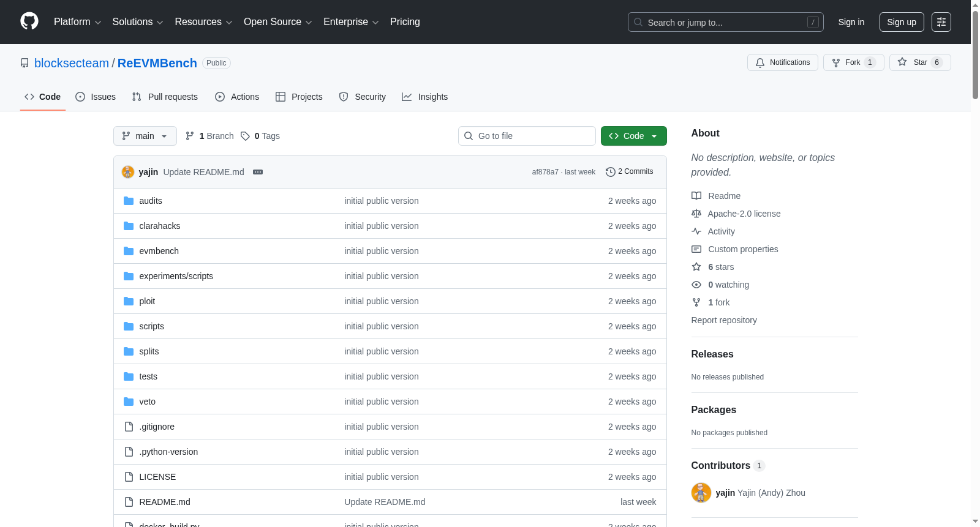Click the repository icon beside blocksecteam

coord(24,63)
